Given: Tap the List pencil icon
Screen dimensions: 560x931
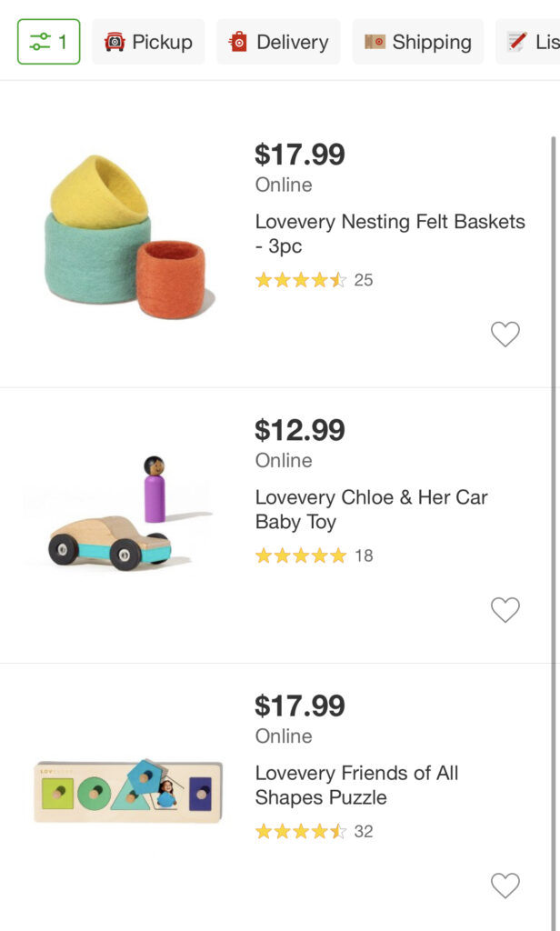Looking at the screenshot, I should 516,42.
